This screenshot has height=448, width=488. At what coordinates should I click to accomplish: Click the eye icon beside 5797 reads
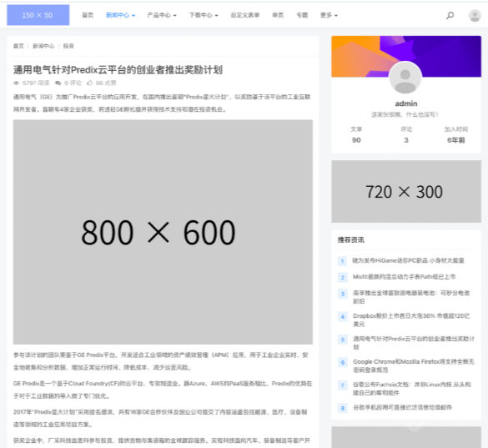16,83
